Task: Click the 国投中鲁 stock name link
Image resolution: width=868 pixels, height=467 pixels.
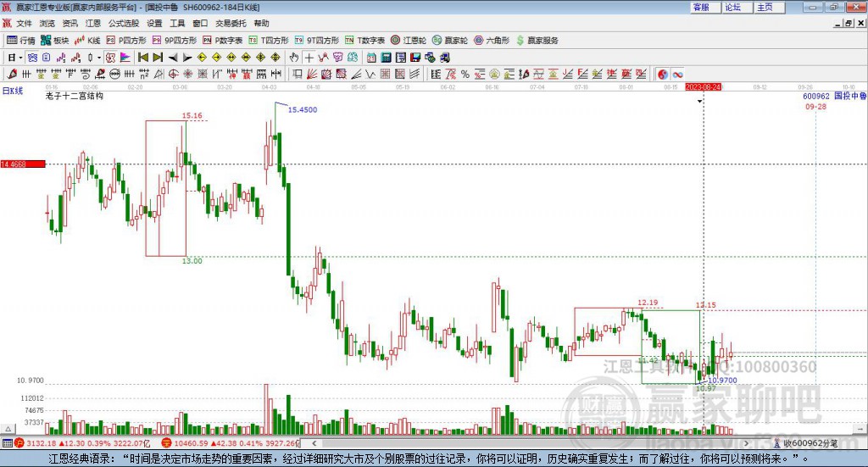Action: point(849,96)
